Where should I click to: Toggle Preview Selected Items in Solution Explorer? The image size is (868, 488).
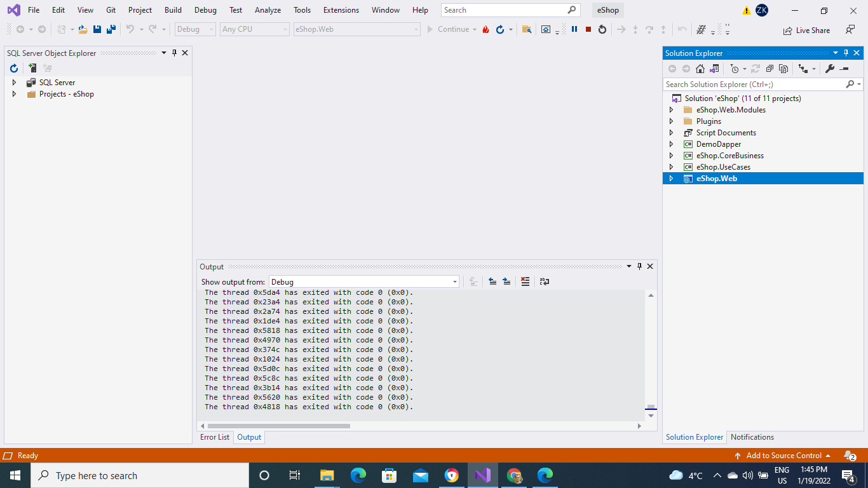[x=784, y=69]
